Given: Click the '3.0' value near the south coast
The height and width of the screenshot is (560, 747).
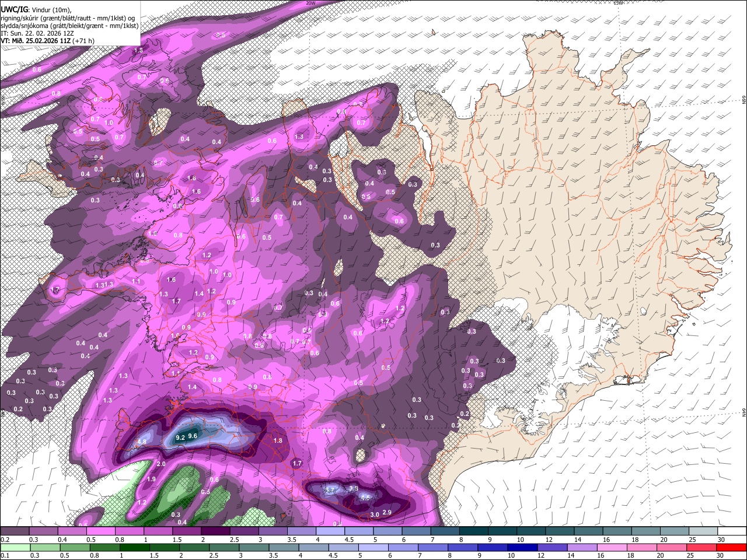Looking at the screenshot, I should [375, 514].
